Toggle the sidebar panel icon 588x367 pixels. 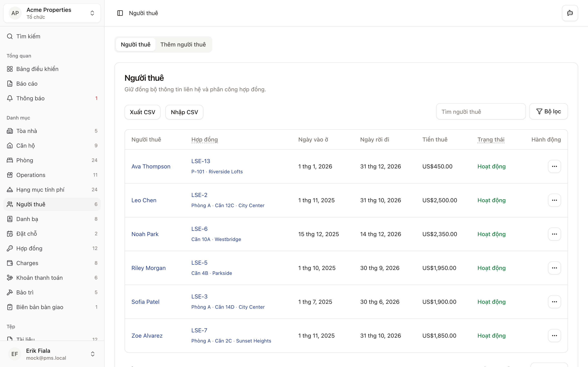120,13
